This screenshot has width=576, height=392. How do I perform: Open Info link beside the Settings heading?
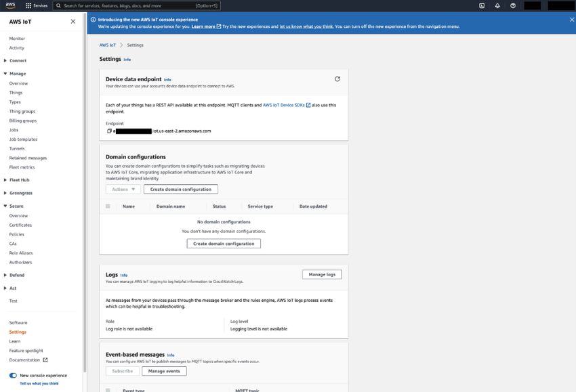tap(127, 60)
